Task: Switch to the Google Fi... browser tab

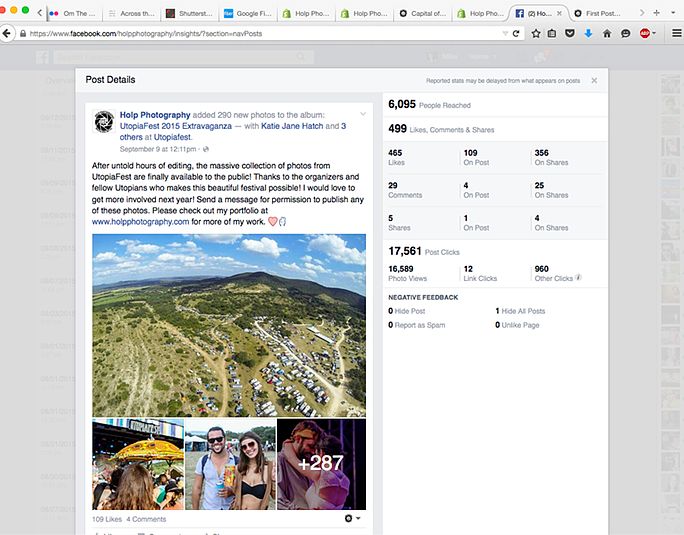Action: pyautogui.click(x=248, y=14)
